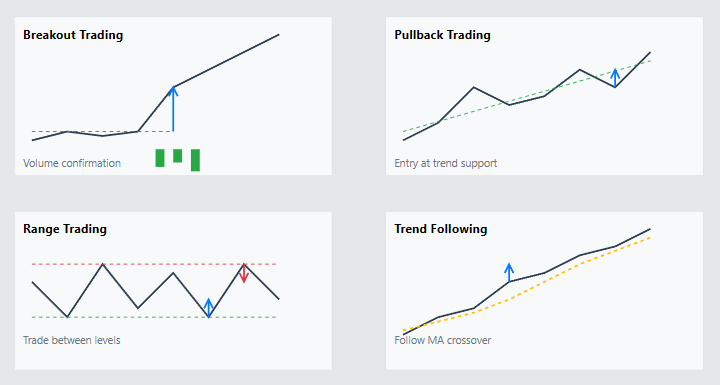Click the blue breakout arrow in Breakout Trading
720x385 pixels.
click(x=173, y=109)
